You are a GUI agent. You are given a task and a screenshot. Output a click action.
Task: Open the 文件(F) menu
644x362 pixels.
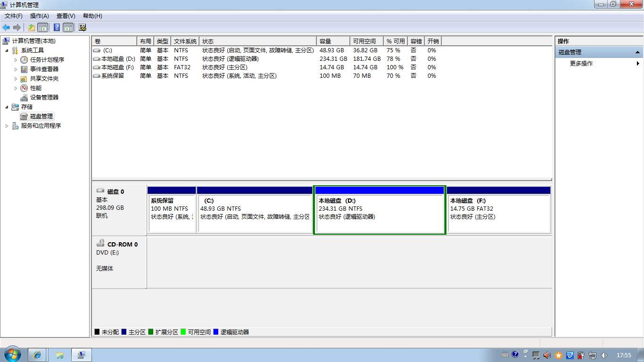click(13, 16)
